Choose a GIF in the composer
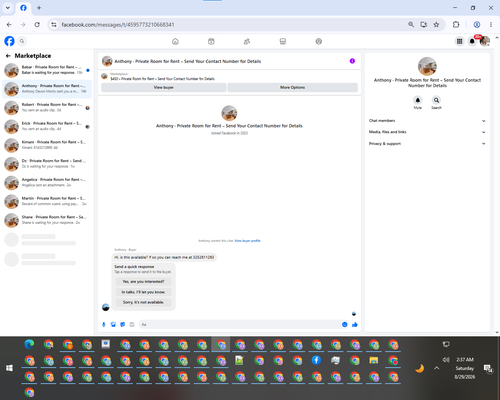The image size is (500, 400). (x=132, y=324)
